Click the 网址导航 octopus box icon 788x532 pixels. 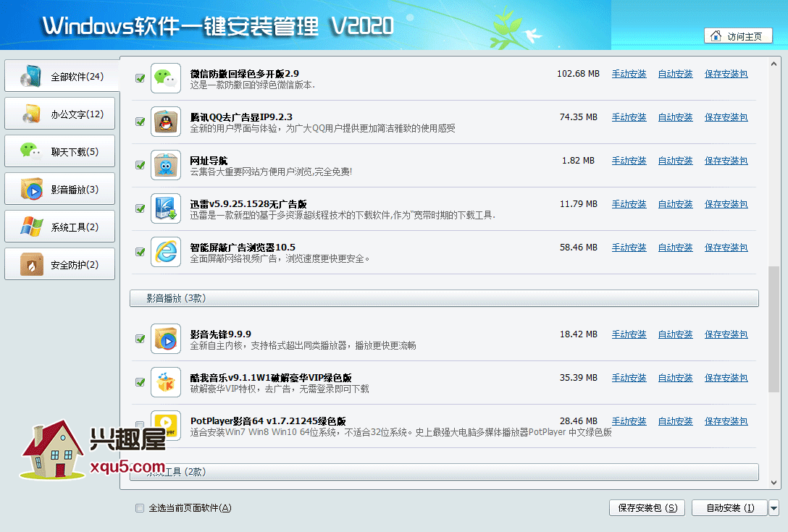coord(166,165)
